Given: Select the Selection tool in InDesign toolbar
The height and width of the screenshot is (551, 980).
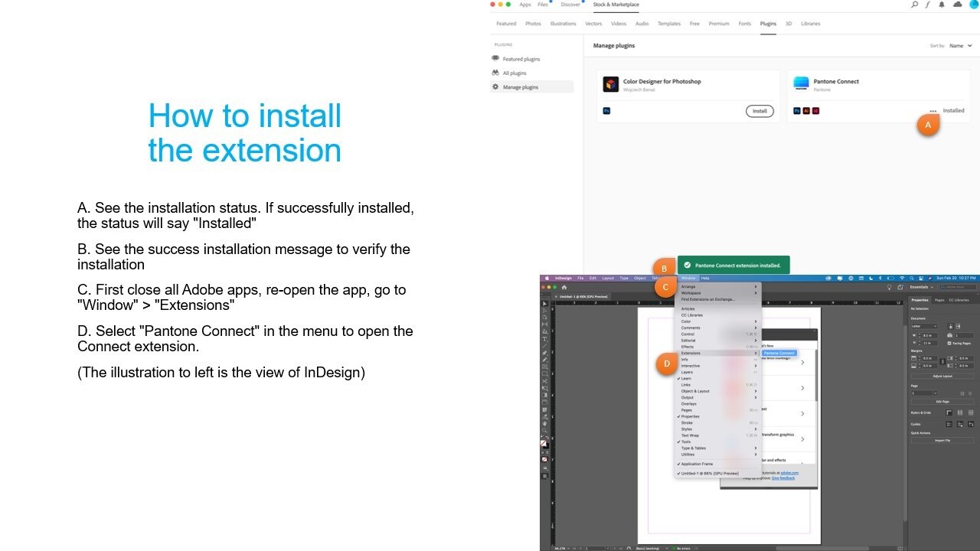Looking at the screenshot, I should (x=544, y=304).
